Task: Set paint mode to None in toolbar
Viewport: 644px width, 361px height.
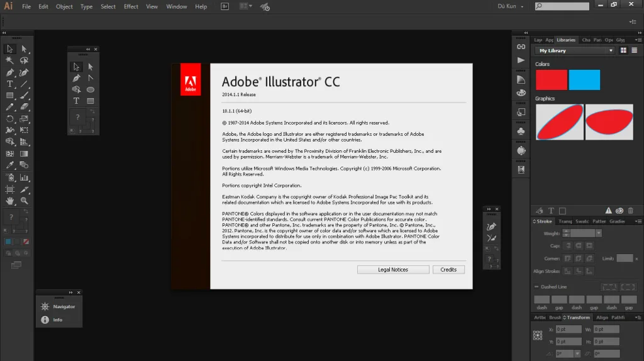Action: coord(26,242)
